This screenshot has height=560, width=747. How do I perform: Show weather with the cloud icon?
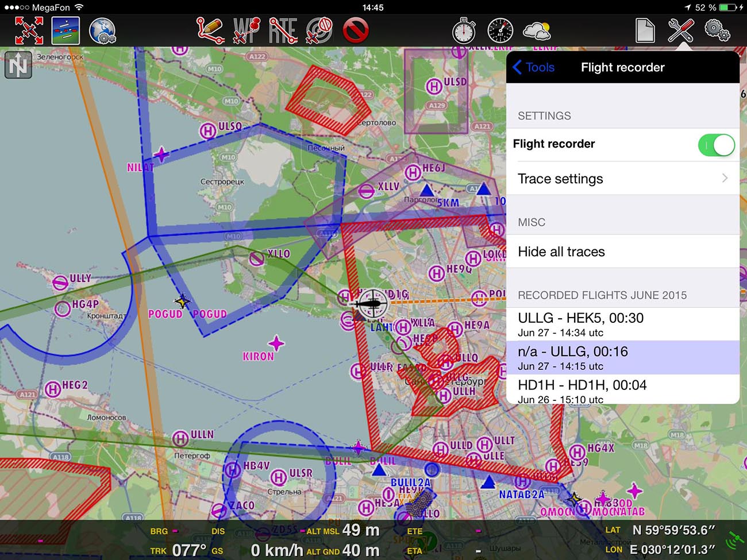click(537, 30)
